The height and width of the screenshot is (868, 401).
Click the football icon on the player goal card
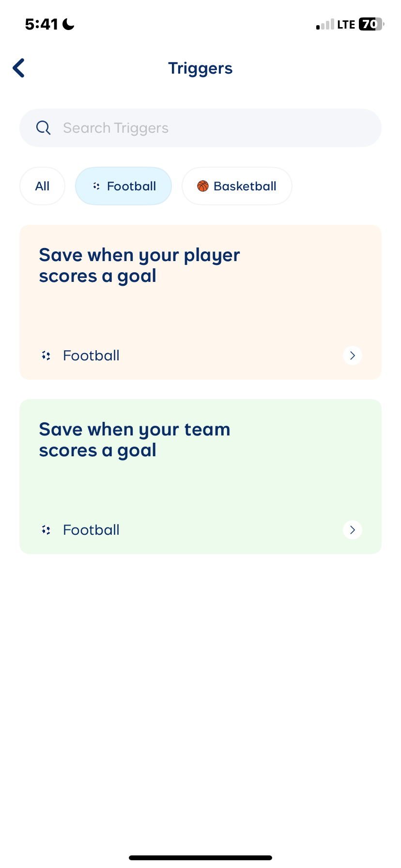point(46,355)
